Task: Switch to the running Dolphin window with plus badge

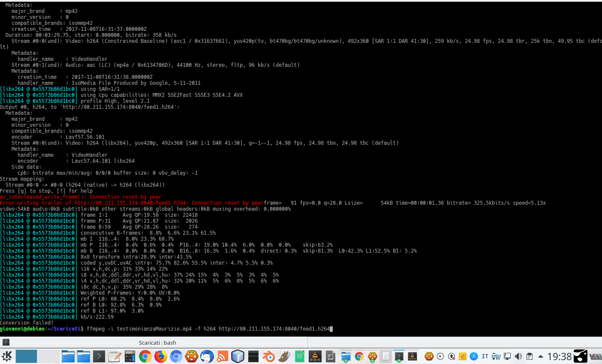Action: coord(346,356)
